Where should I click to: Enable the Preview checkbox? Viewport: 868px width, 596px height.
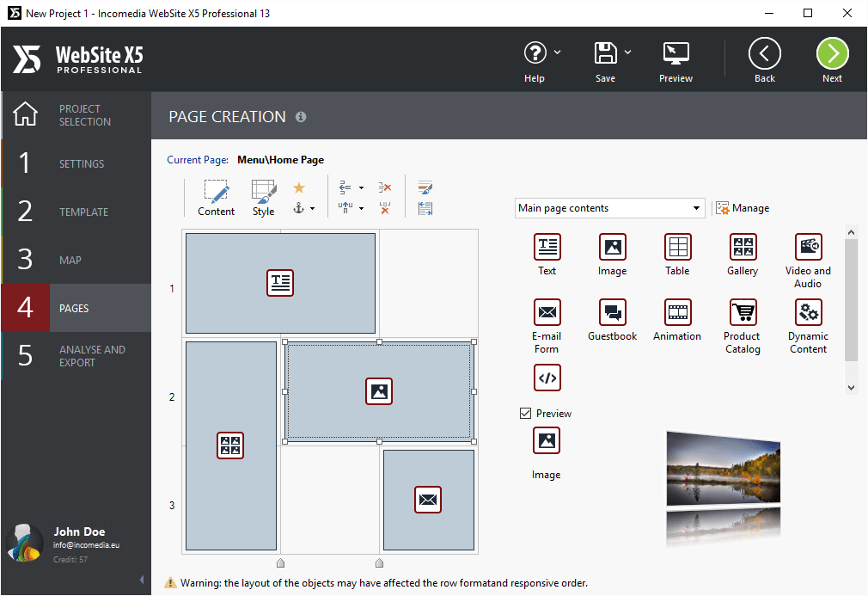coord(525,413)
